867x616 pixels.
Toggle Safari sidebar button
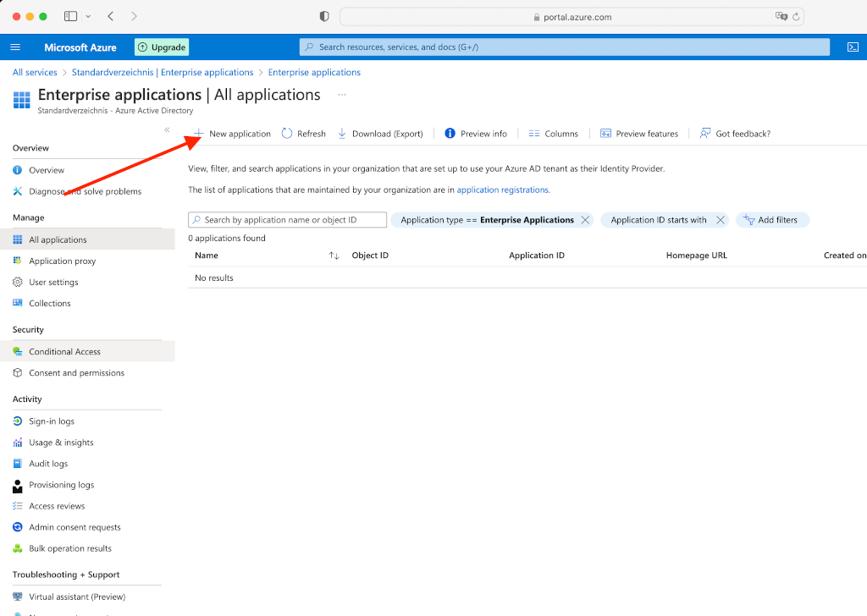71,17
